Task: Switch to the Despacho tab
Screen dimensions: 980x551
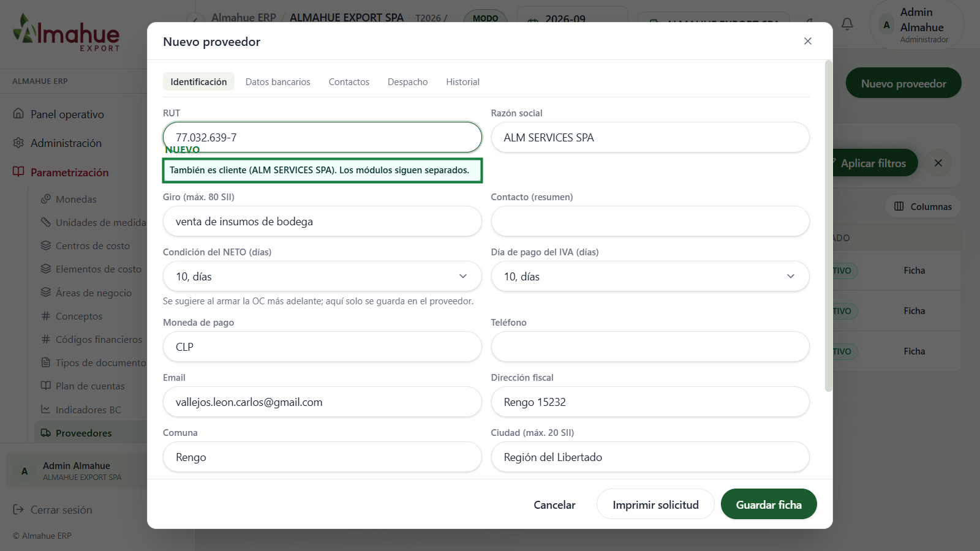Action: click(x=407, y=81)
